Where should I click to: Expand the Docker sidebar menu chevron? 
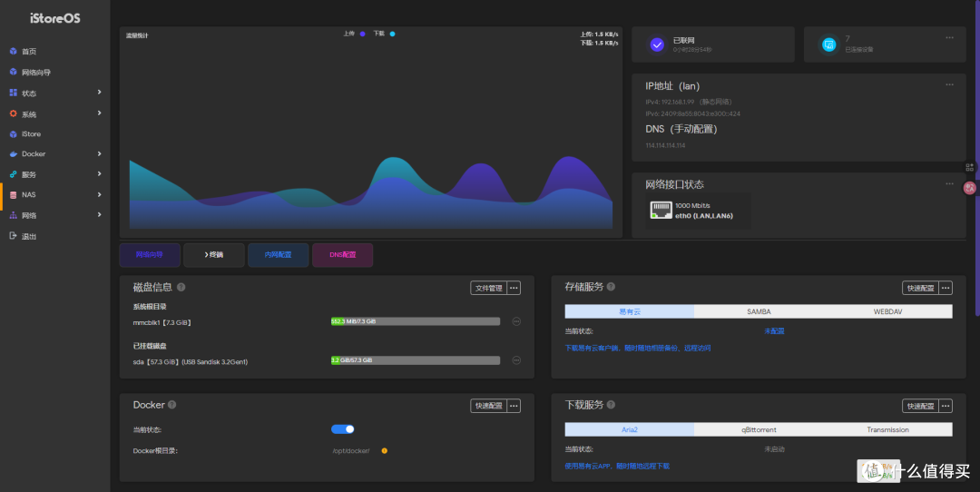pos(100,153)
